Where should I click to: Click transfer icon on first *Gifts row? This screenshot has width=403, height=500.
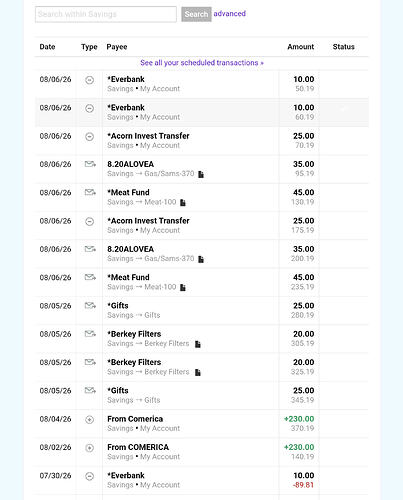click(90, 305)
